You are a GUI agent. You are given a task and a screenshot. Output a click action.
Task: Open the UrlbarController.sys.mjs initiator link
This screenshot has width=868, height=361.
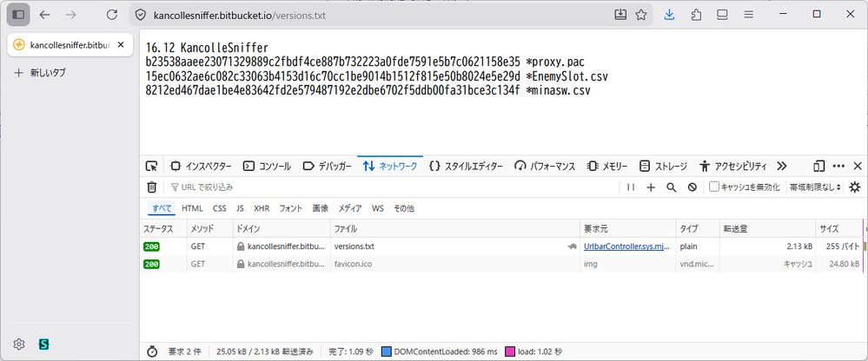click(x=626, y=246)
